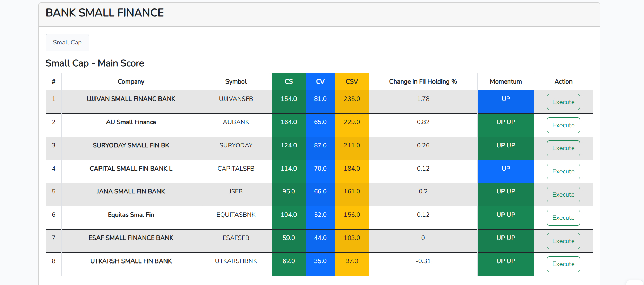Click company name ESAF SMALL FINANCE BANK
Screen dimensions: 644x285
tap(131, 238)
